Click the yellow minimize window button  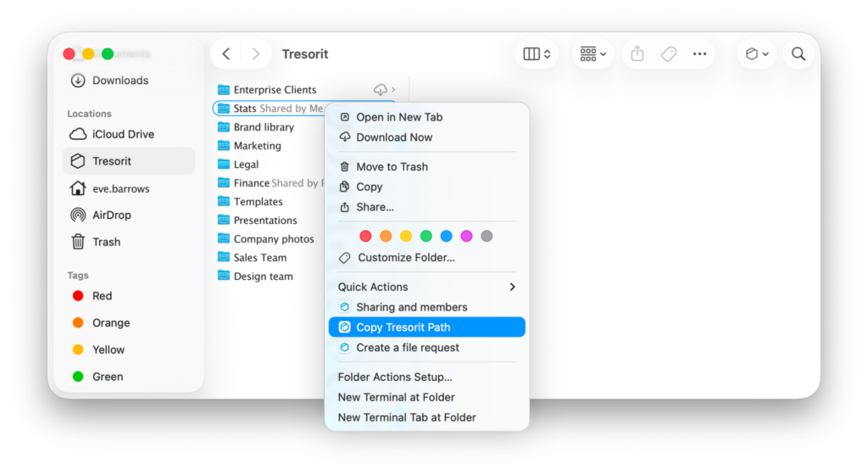tap(88, 53)
